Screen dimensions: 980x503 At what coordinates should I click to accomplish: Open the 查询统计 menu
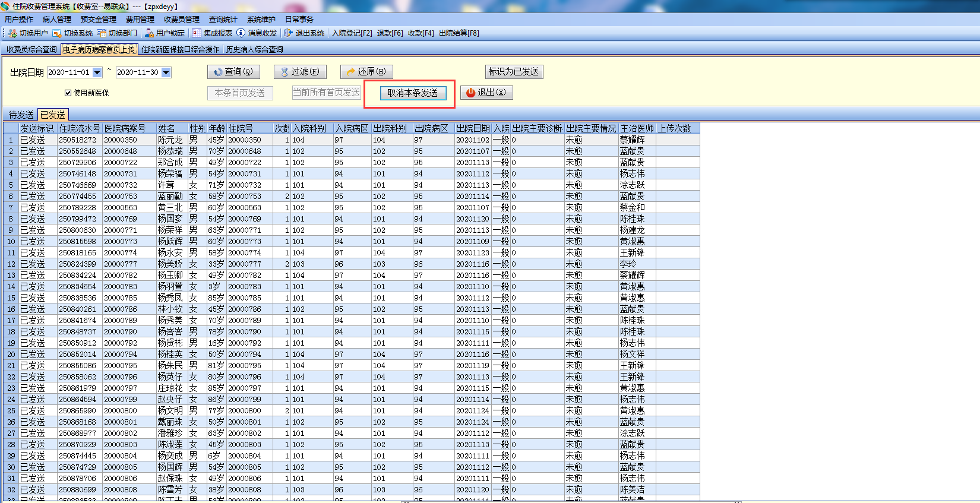coord(223,20)
